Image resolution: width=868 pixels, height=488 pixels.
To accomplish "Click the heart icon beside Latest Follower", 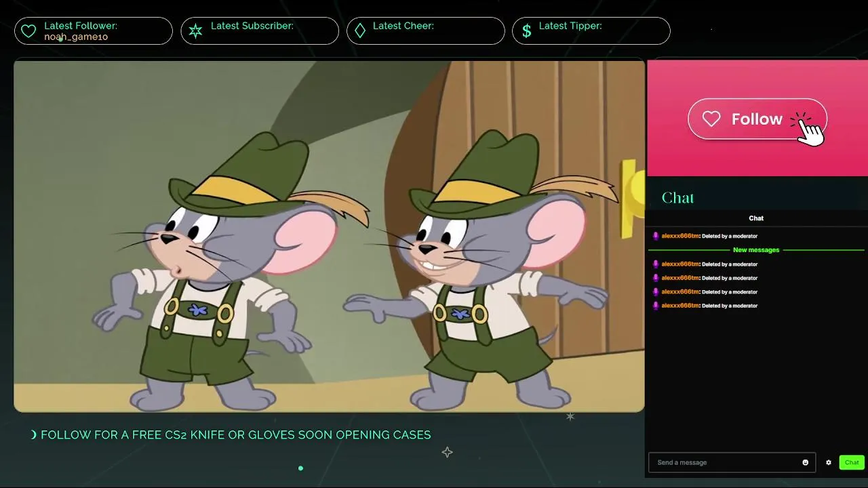I will [x=28, y=31].
